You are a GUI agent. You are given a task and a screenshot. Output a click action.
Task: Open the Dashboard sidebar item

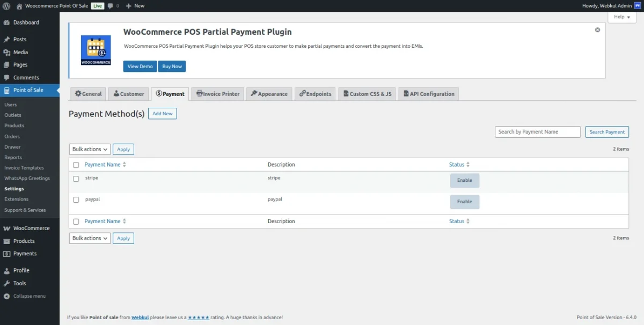coord(26,23)
